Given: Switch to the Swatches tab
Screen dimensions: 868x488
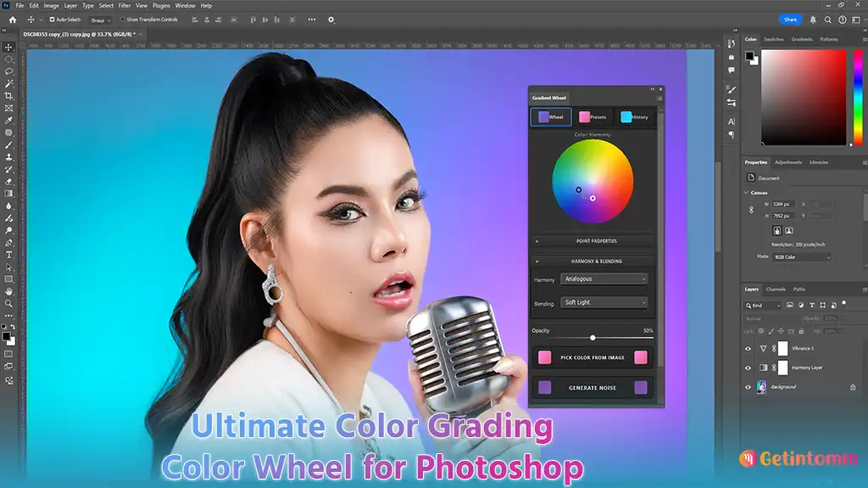Looking at the screenshot, I should [774, 39].
